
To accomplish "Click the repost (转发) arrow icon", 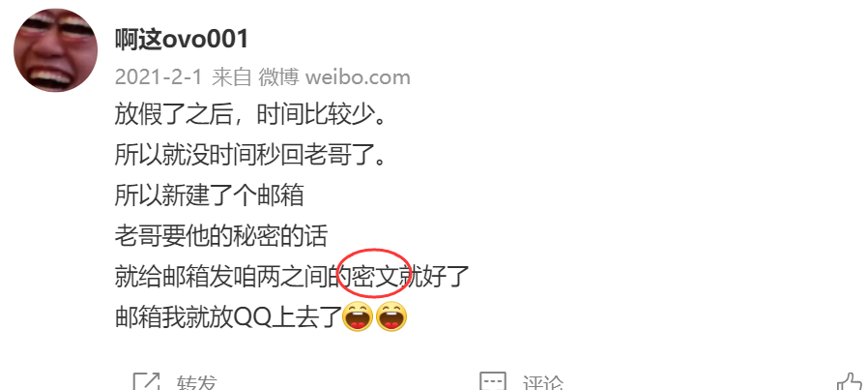I will click(146, 381).
